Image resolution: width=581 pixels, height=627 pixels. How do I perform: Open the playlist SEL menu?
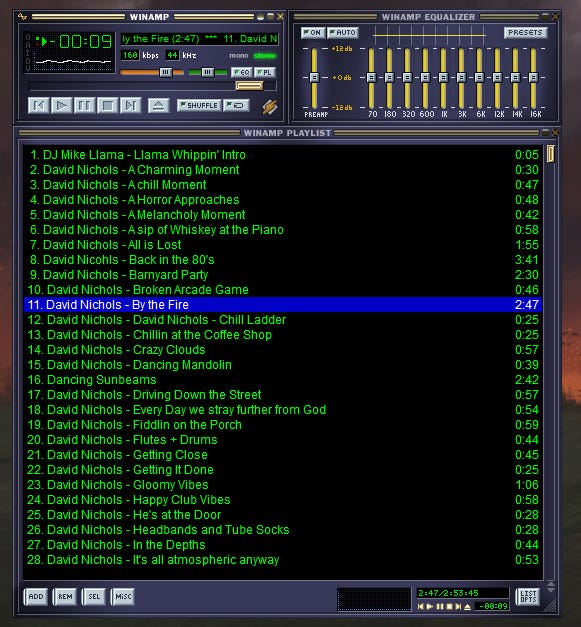point(94,597)
